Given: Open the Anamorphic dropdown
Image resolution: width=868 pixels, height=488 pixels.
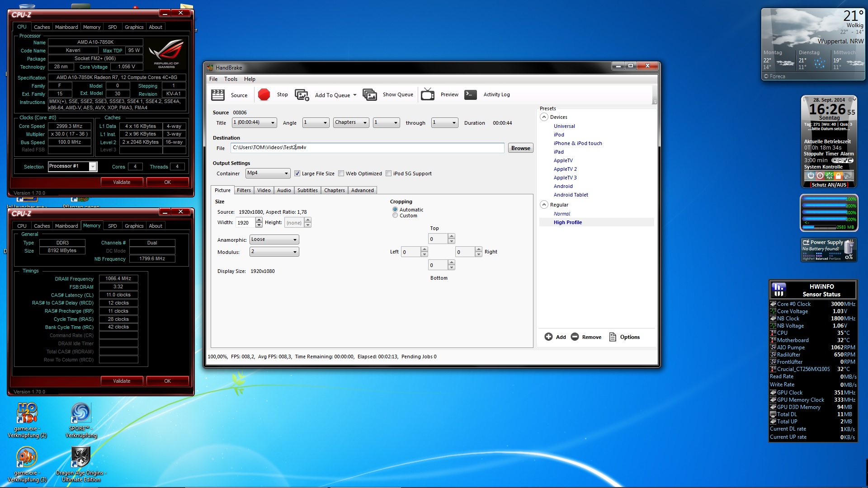Looking at the screenshot, I should click(x=274, y=239).
